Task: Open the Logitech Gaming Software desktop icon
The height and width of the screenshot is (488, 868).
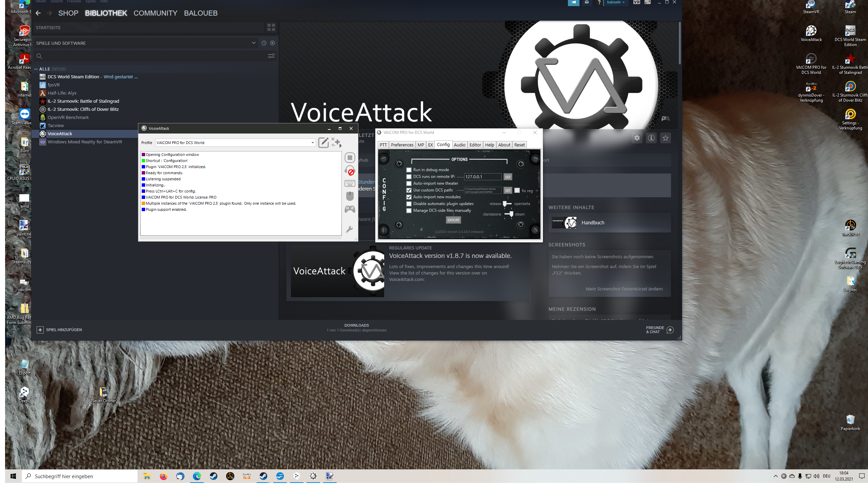Action: (x=850, y=258)
